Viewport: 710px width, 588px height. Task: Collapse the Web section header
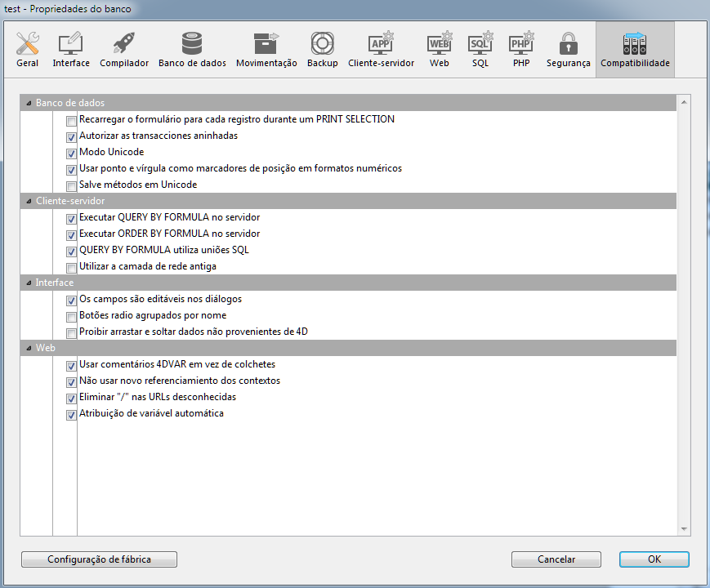point(29,348)
